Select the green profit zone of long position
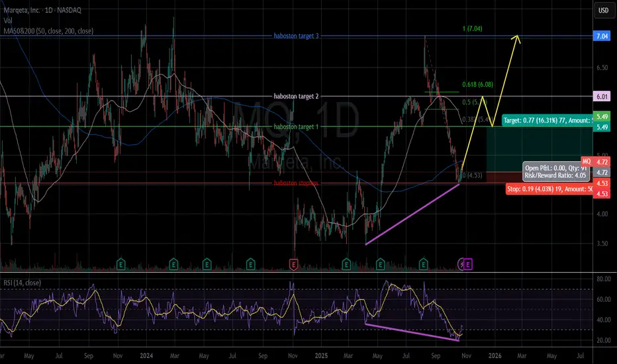The height and width of the screenshot is (364, 617). 539,150
